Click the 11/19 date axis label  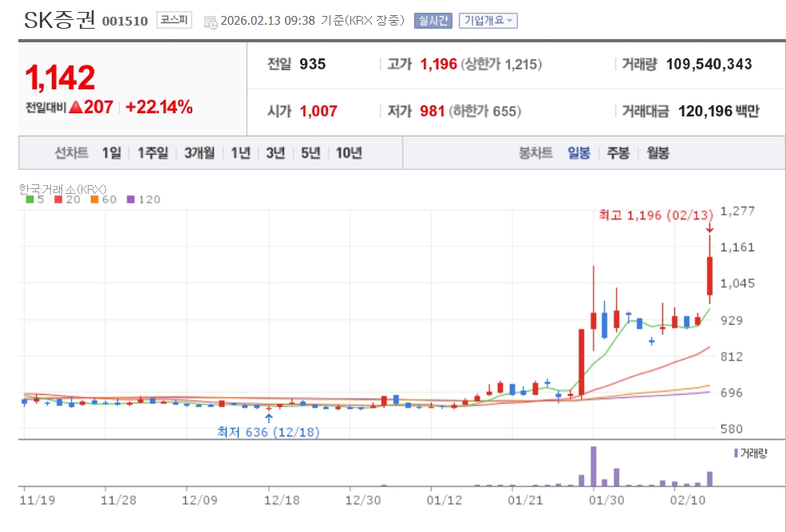tap(37, 500)
